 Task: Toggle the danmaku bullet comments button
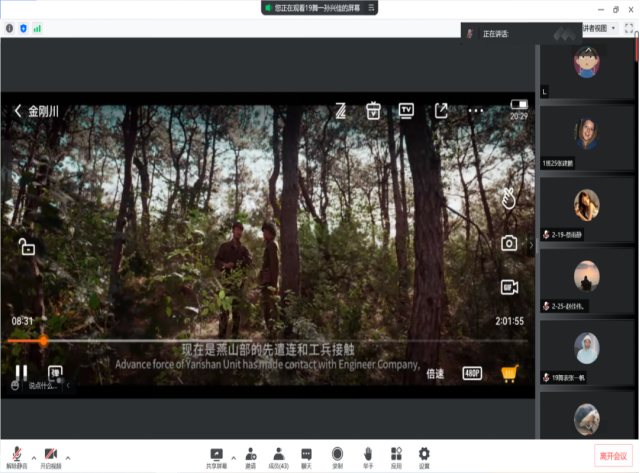(x=56, y=374)
